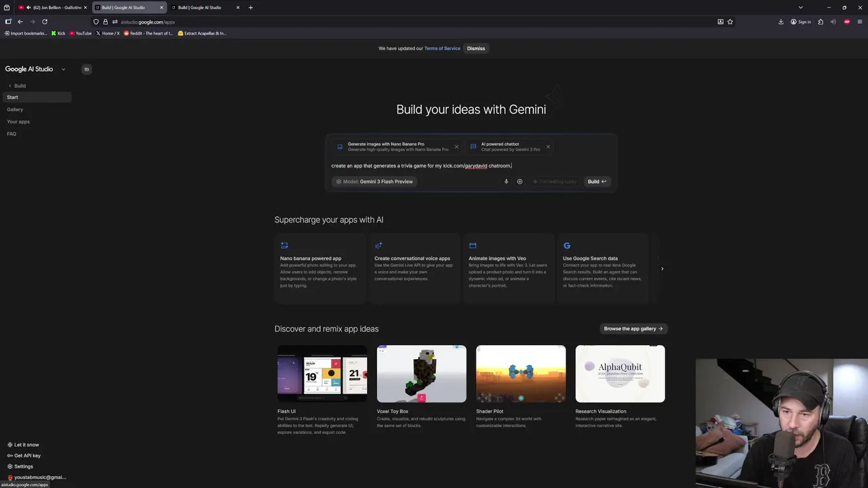Image resolution: width=868 pixels, height=488 pixels.
Task: Open Create conversational voice apps card
Action: point(414,269)
